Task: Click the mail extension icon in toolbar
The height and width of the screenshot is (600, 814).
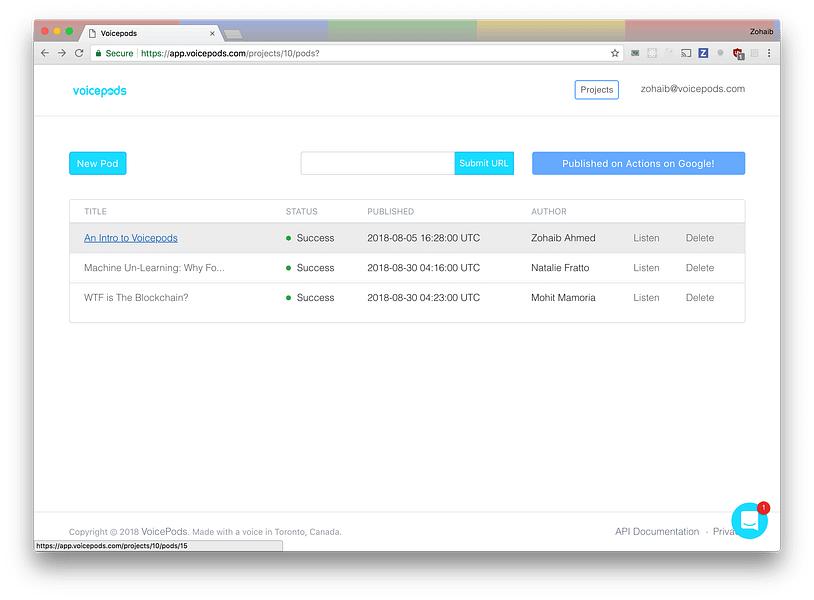Action: tap(635, 53)
